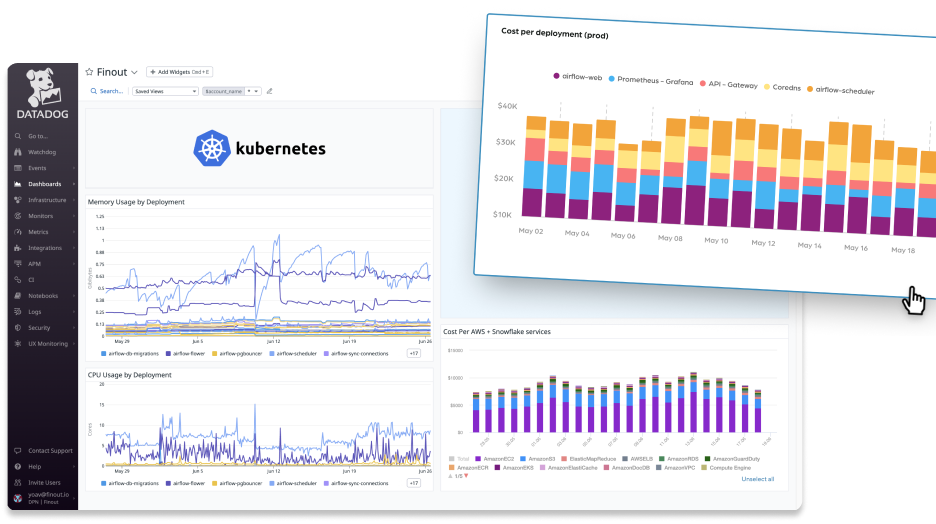Select the Logs menu label
The image size is (936, 524).
(35, 312)
